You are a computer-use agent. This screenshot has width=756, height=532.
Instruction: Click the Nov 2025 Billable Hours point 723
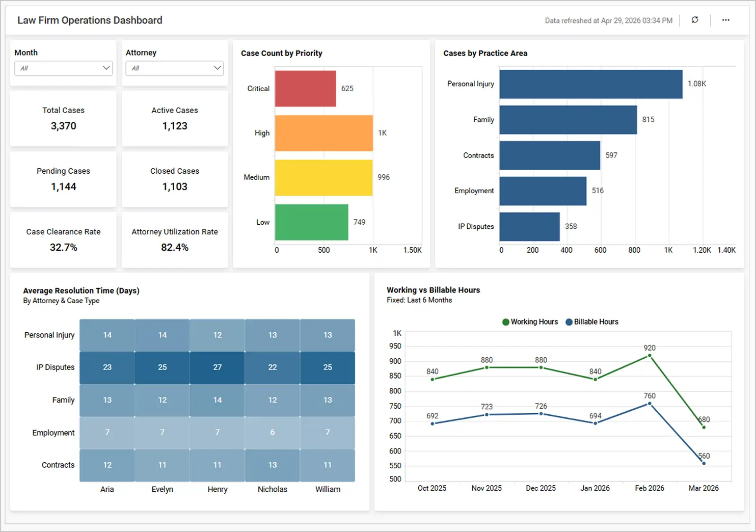(x=487, y=415)
